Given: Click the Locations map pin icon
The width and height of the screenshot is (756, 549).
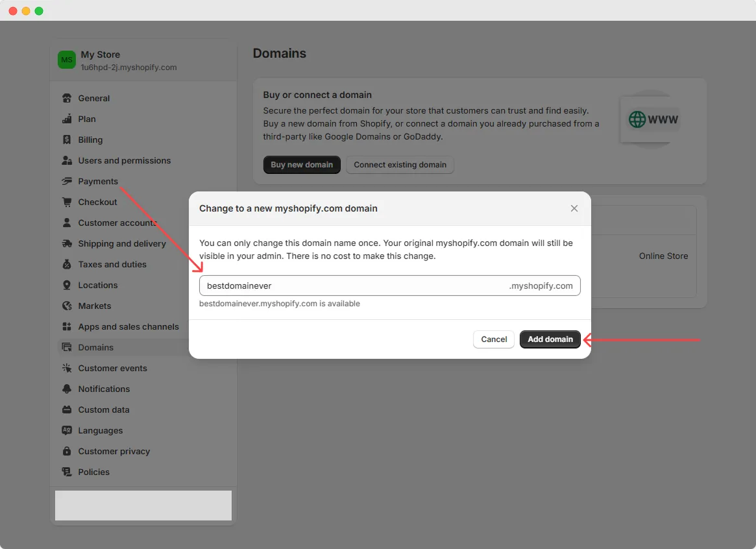Looking at the screenshot, I should point(67,285).
